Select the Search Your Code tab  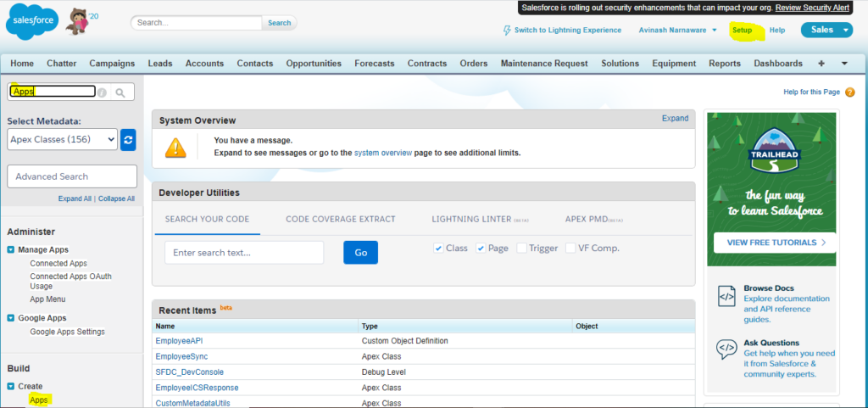[207, 219]
